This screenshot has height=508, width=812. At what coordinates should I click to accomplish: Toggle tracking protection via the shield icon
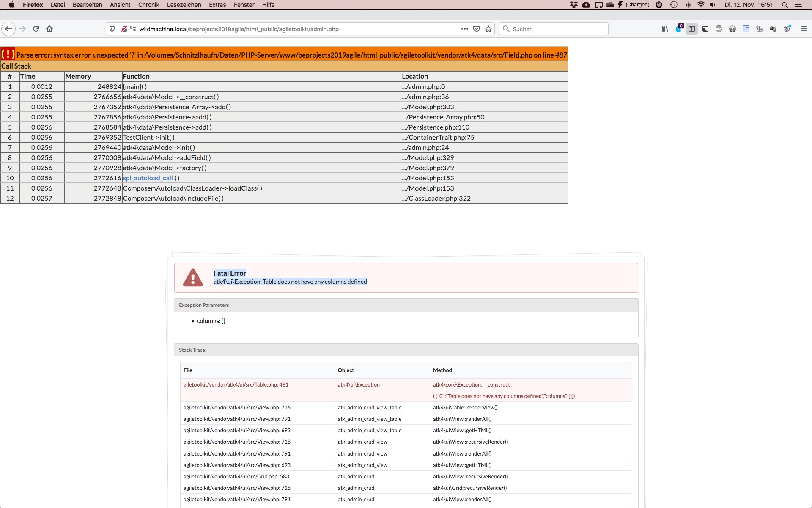click(x=112, y=29)
